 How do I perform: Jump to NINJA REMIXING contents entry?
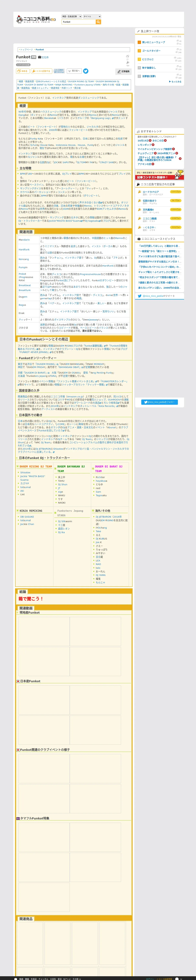[x=64, y=85]
